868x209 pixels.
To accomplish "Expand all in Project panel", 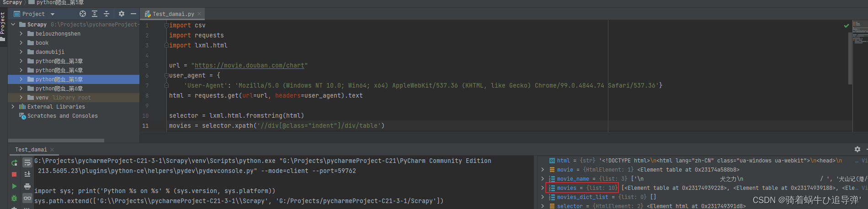I will [x=95, y=14].
